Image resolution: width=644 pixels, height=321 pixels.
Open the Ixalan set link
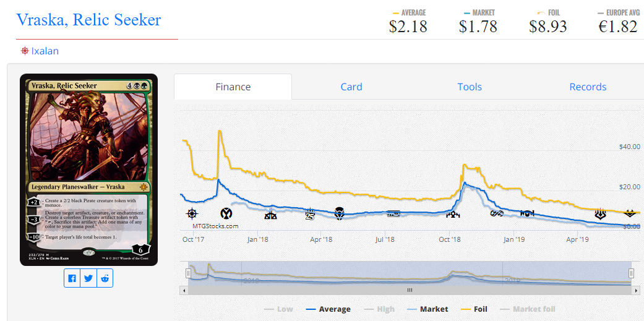click(45, 51)
